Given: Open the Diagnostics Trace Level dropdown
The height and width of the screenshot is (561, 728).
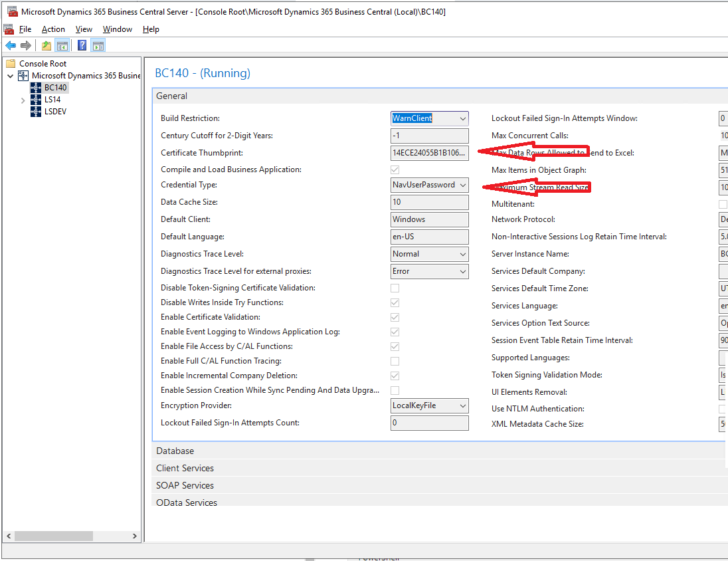Looking at the screenshot, I should tap(430, 254).
